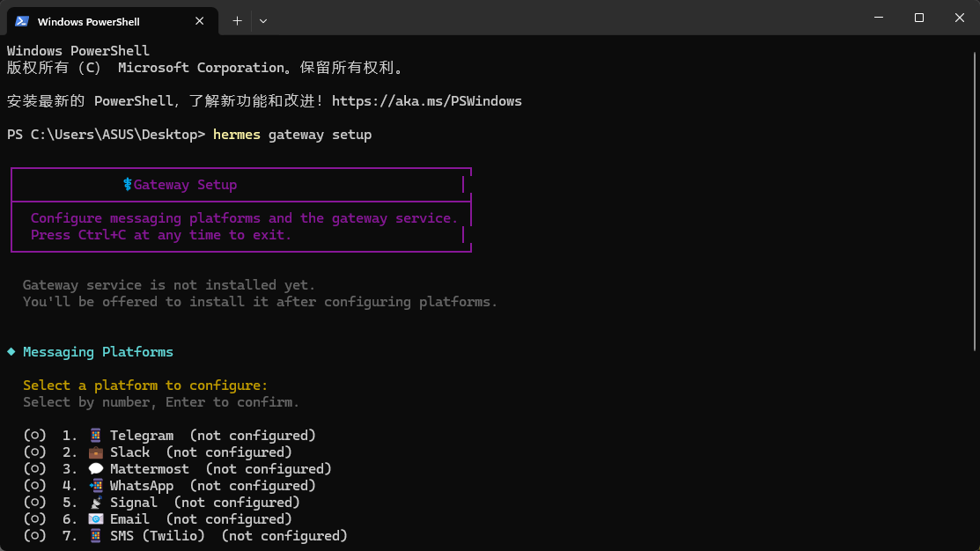980x551 pixels.
Task: Click the 'hermes' command word
Action: [236, 135]
